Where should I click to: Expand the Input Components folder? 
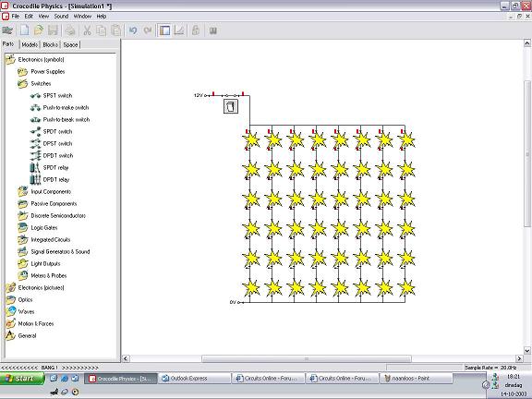(x=23, y=192)
